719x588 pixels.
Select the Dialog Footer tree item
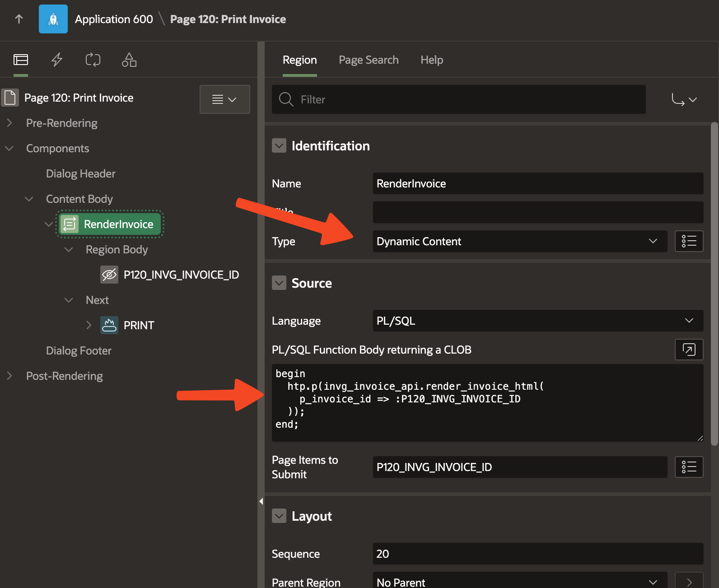[79, 350]
